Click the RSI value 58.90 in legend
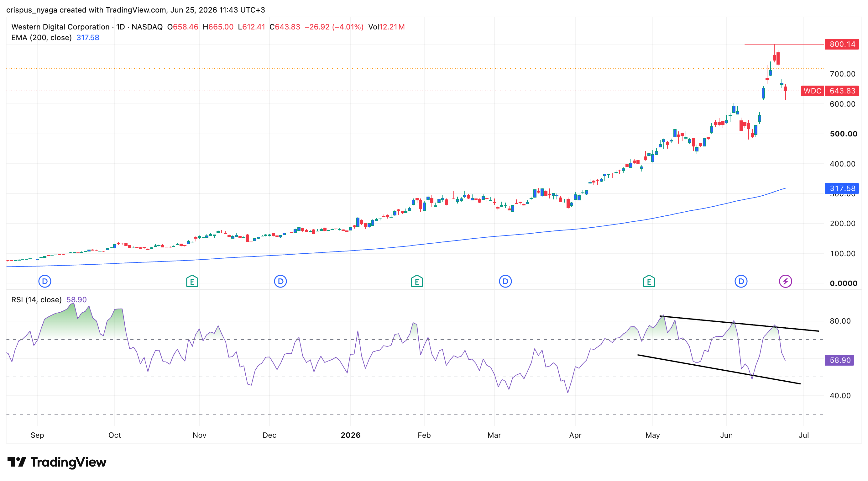 point(76,300)
